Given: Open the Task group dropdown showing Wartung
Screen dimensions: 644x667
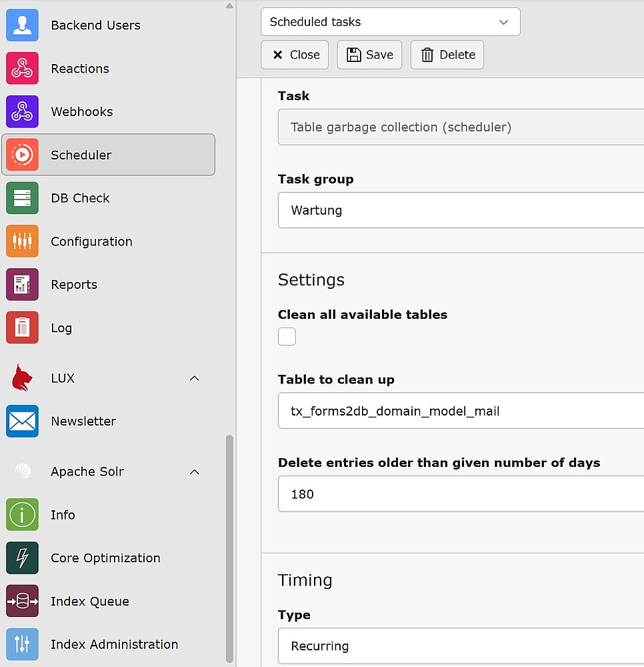Looking at the screenshot, I should point(460,210).
